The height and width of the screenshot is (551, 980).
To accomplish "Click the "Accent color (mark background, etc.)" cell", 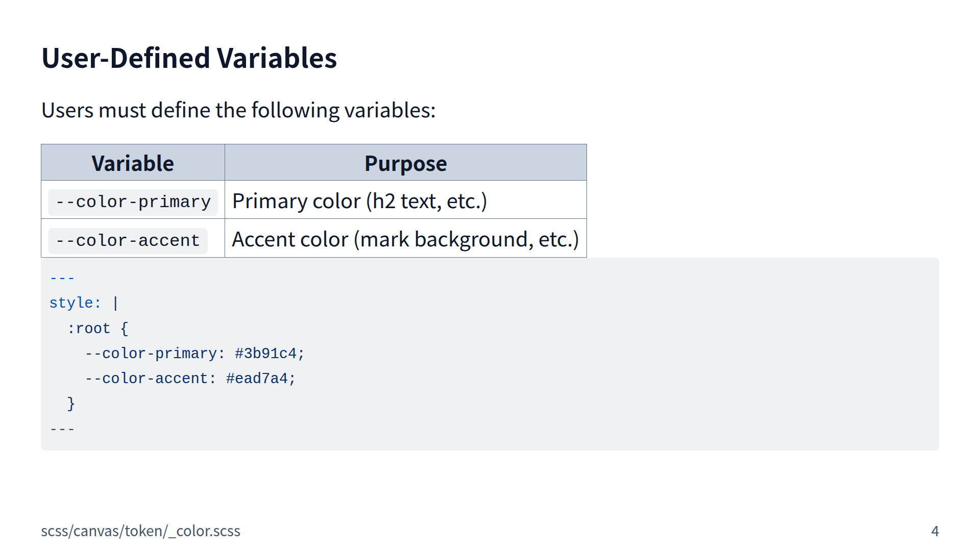I will [405, 239].
